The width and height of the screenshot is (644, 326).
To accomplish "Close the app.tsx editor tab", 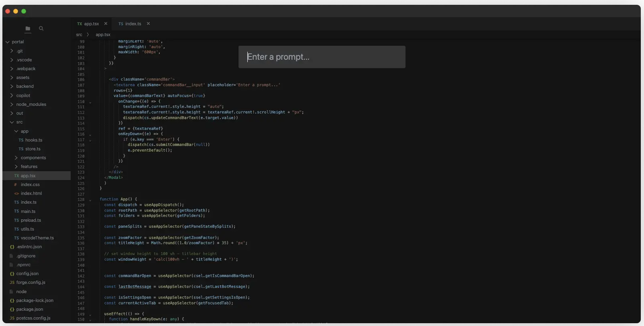I will click(106, 24).
